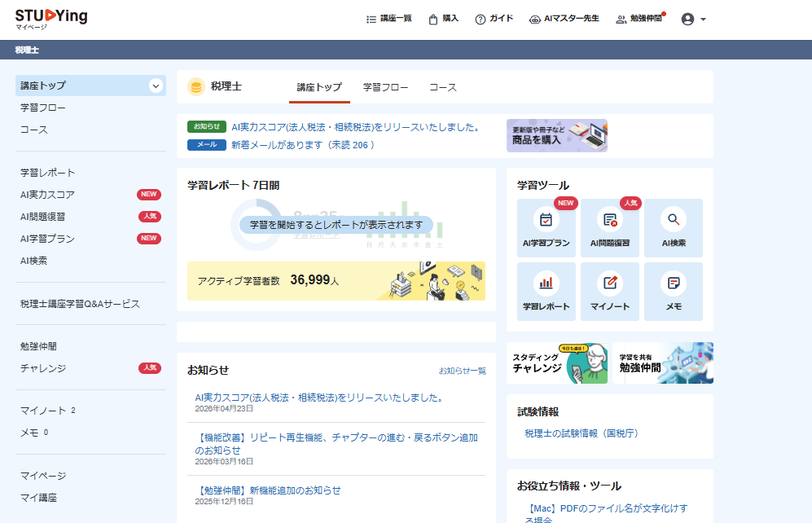Viewport: 812px width, 523px height.
Task: Switch to the コース tab
Action: coord(443,87)
